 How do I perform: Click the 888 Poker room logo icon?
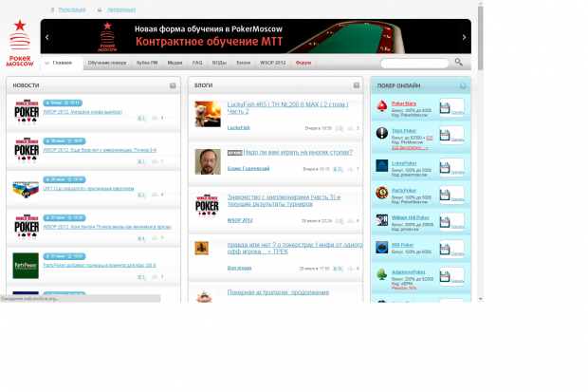[x=382, y=248]
